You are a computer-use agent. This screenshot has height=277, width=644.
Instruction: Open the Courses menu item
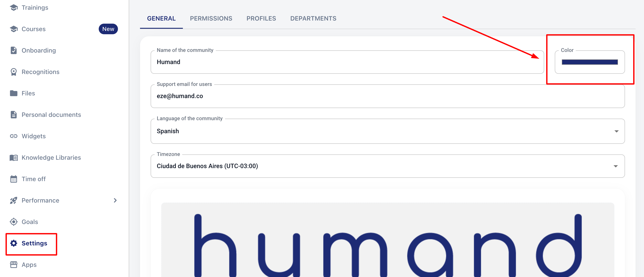click(x=34, y=29)
